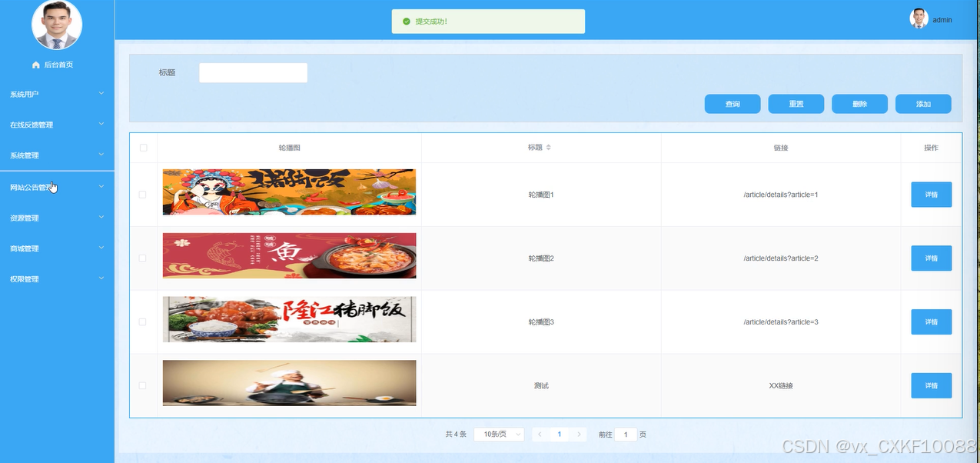Open the 系统用户 sidebar menu
The width and height of the screenshot is (980, 463).
[57, 94]
